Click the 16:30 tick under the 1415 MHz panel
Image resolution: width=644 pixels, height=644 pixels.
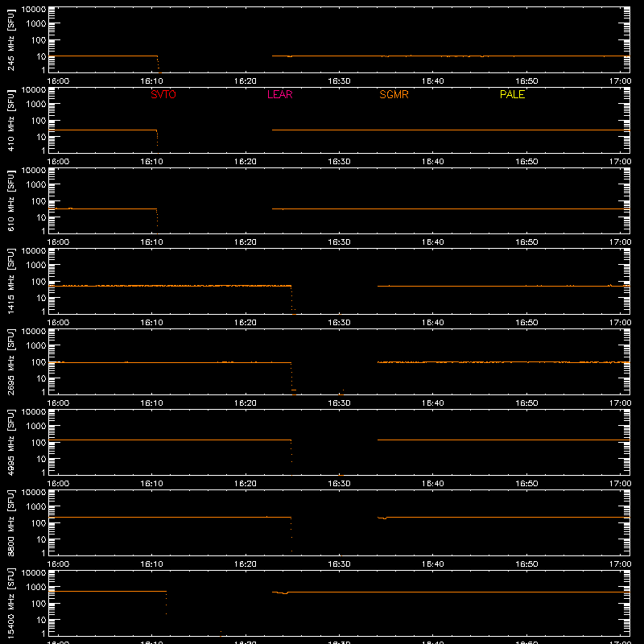[339, 323]
